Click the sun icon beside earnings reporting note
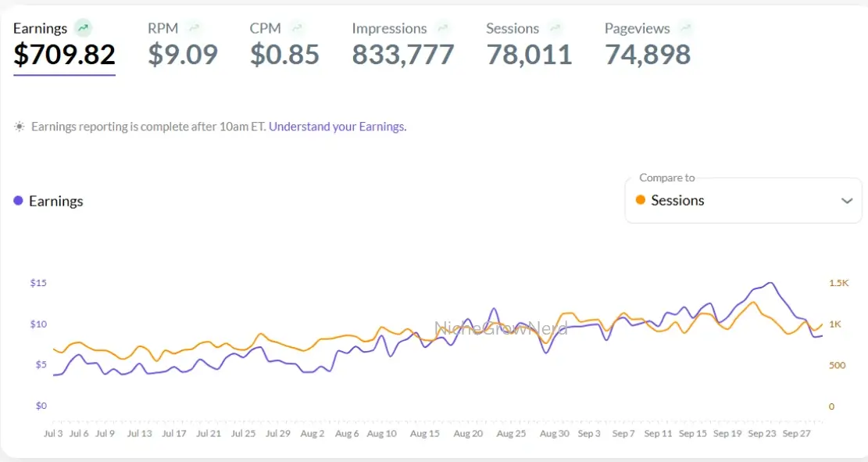868x462 pixels. (20, 127)
